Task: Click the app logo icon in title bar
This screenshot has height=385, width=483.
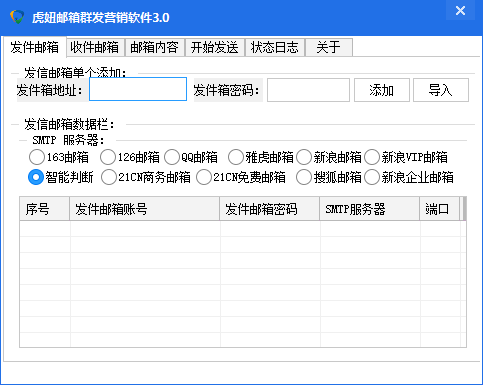Action: click(x=17, y=17)
